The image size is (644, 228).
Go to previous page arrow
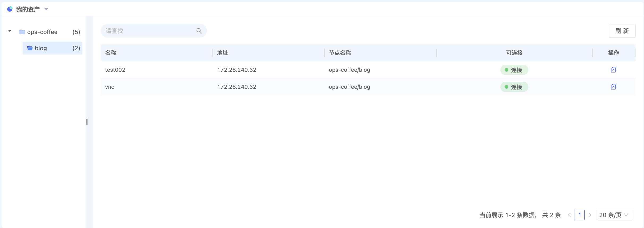(569, 215)
